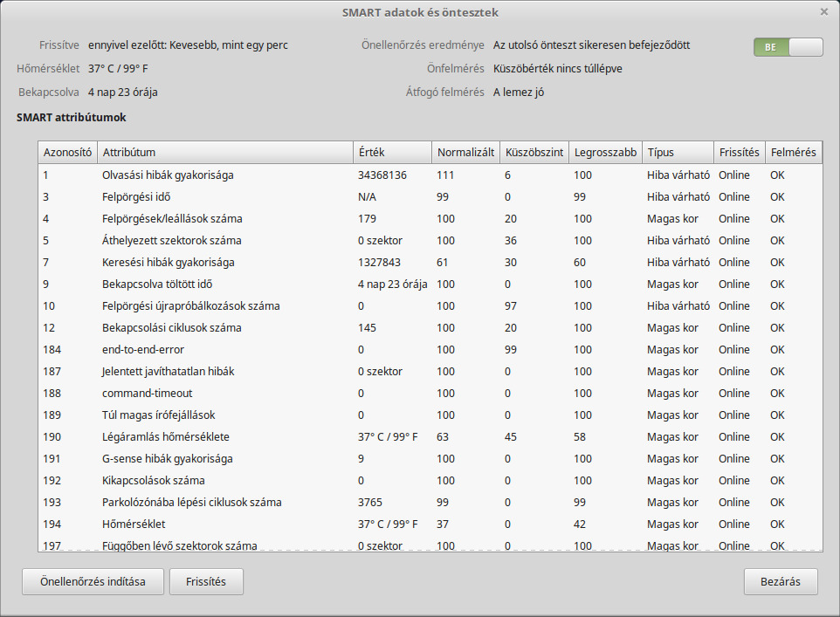The width and height of the screenshot is (840, 617).
Task: Sort by Azonosító column header
Action: point(67,152)
